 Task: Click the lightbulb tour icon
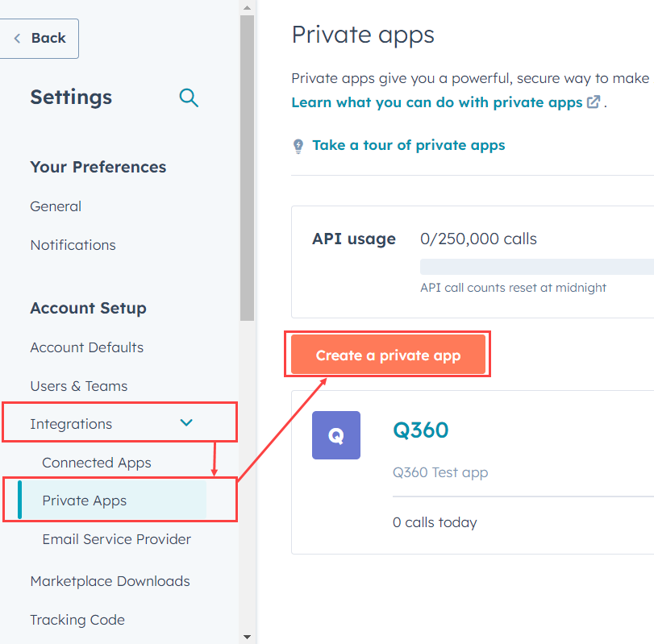tap(298, 146)
